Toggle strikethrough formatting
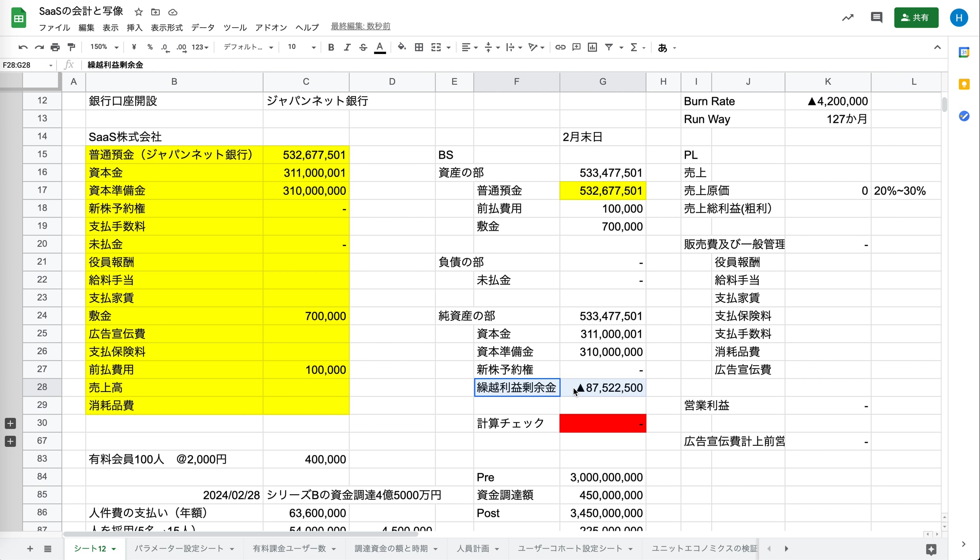Screen dimensions: 980x560 coord(363,47)
